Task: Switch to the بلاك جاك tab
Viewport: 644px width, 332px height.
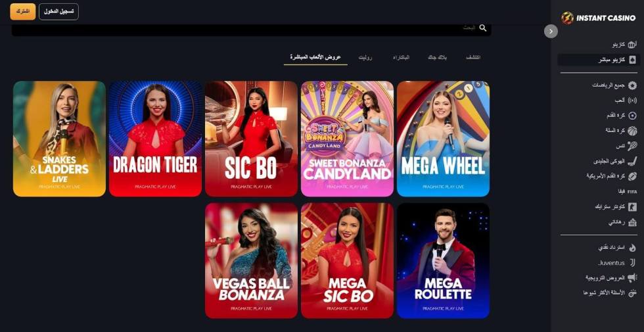Action: pyautogui.click(x=437, y=58)
